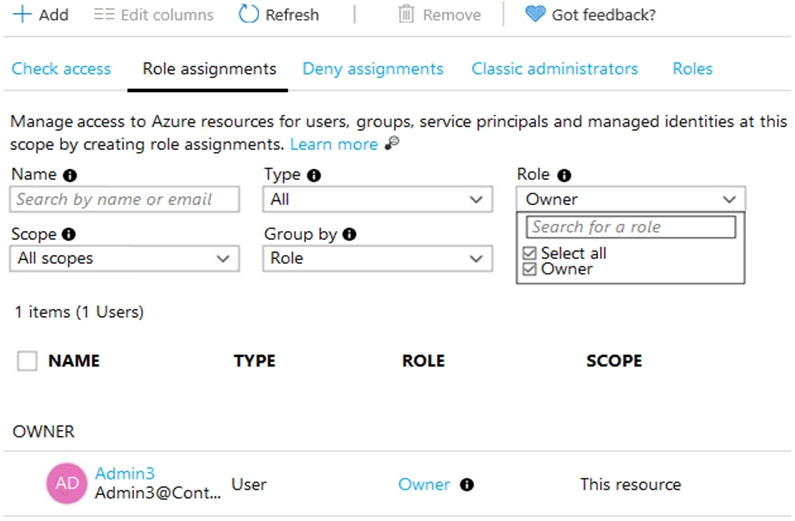Open the Type dropdown showing All
The height and width of the screenshot is (521, 795).
(x=377, y=199)
